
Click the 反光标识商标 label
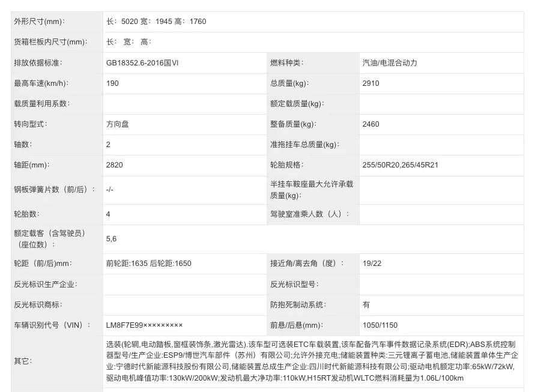pos(38,305)
